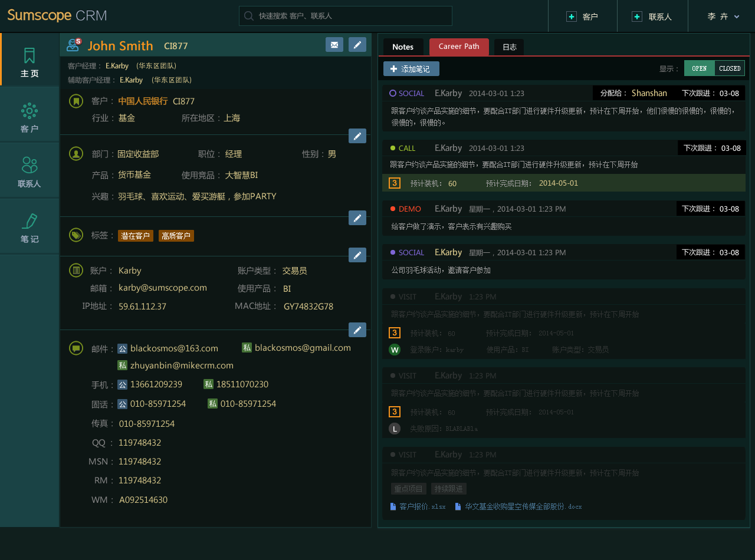755x560 pixels.
Task: Click mobile number 18511070230
Action: (242, 384)
